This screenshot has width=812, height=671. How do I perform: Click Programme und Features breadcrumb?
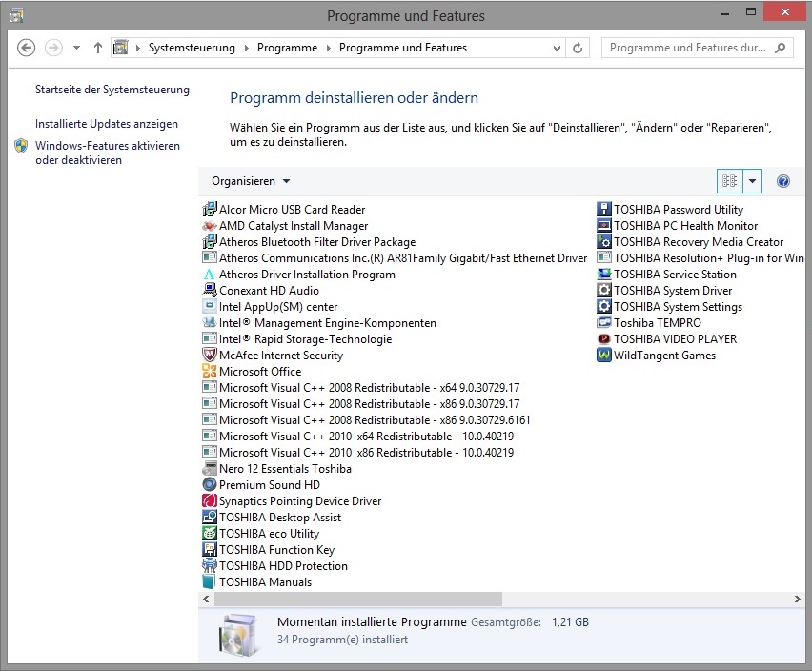(x=403, y=48)
